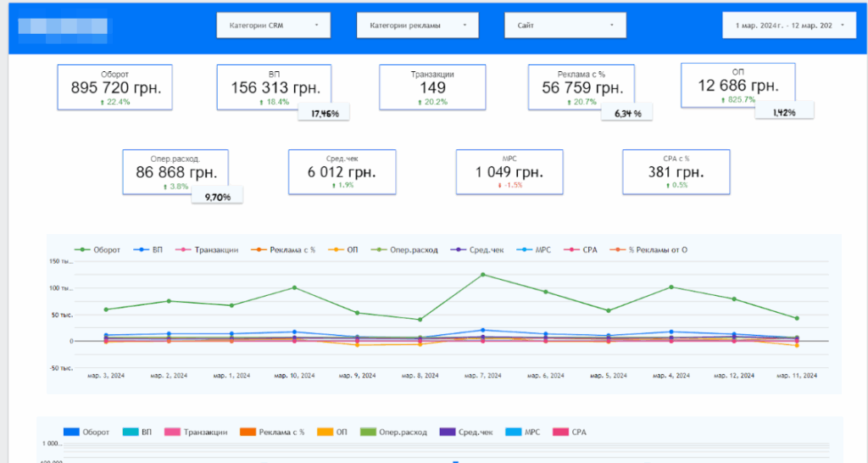The width and height of the screenshot is (868, 463).
Task: Toggle Сред.чек line in line chart legend
Action: click(x=481, y=250)
